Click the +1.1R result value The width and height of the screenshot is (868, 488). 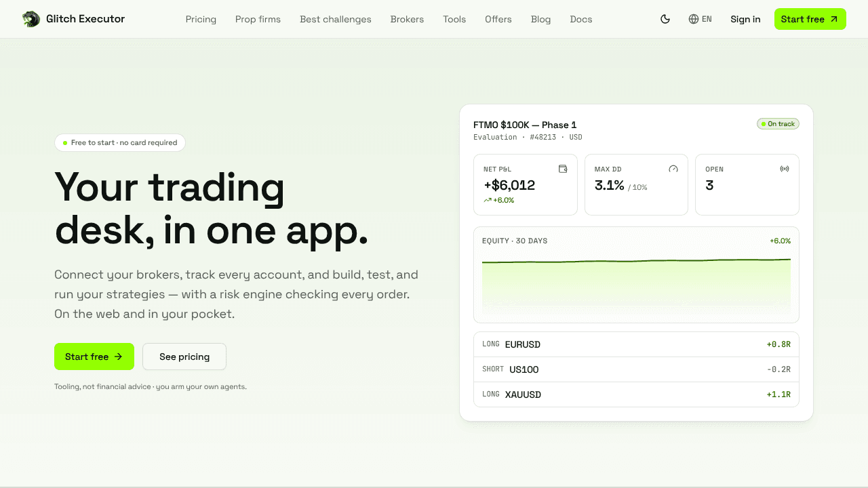pyautogui.click(x=778, y=394)
